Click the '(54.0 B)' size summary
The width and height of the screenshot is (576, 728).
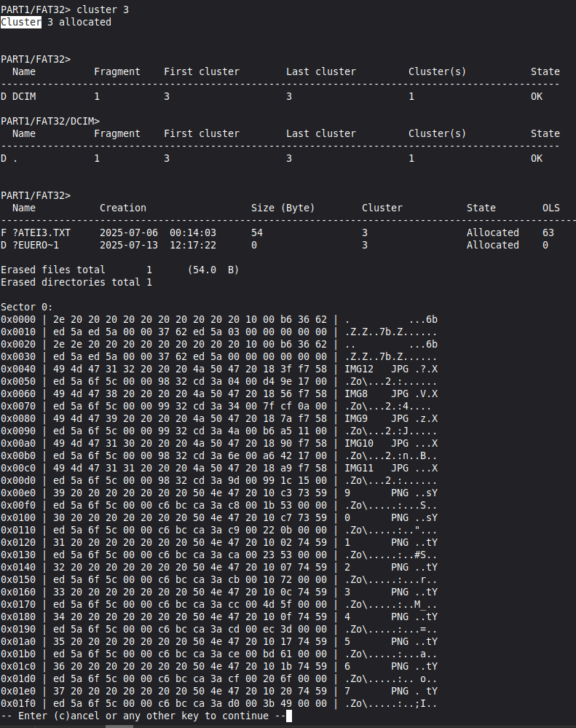[213, 270]
